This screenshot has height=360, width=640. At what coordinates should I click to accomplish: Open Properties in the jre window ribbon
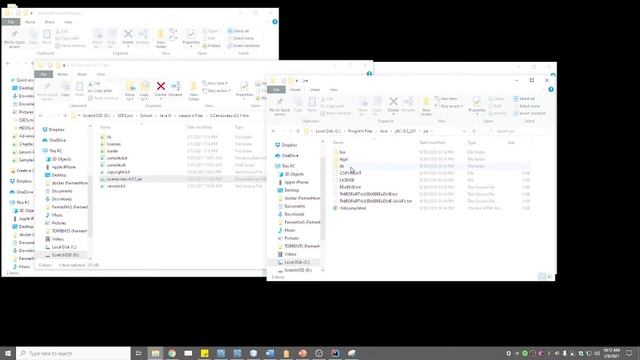[x=477, y=105]
